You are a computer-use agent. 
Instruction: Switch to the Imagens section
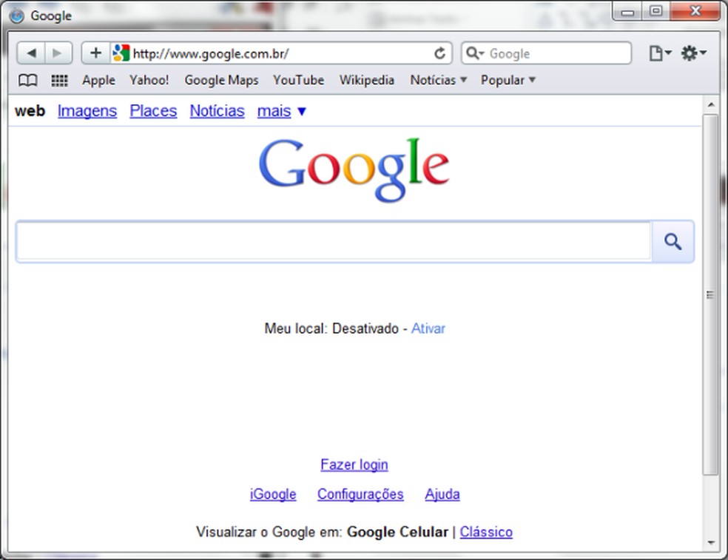tap(87, 110)
